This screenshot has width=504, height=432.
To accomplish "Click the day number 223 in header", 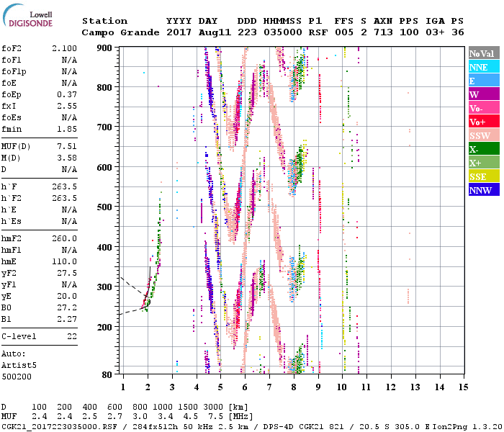I will (247, 32).
